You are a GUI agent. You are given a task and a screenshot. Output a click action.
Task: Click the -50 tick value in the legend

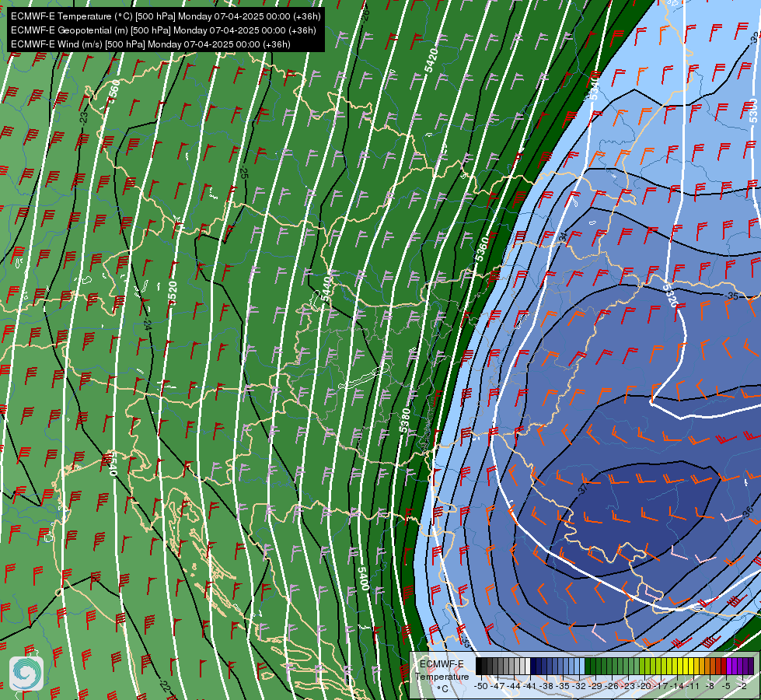(480, 686)
